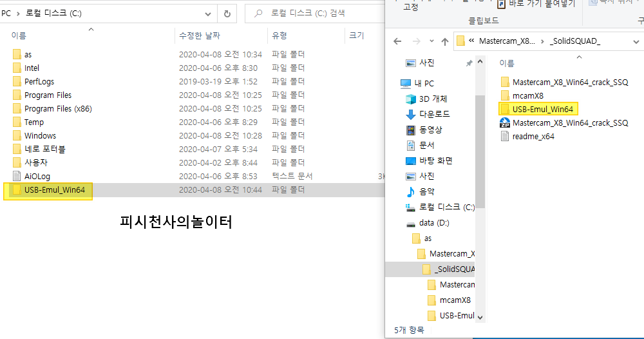
Task: Expand hidden breadcrumb path with the « chevron
Action: pos(471,41)
